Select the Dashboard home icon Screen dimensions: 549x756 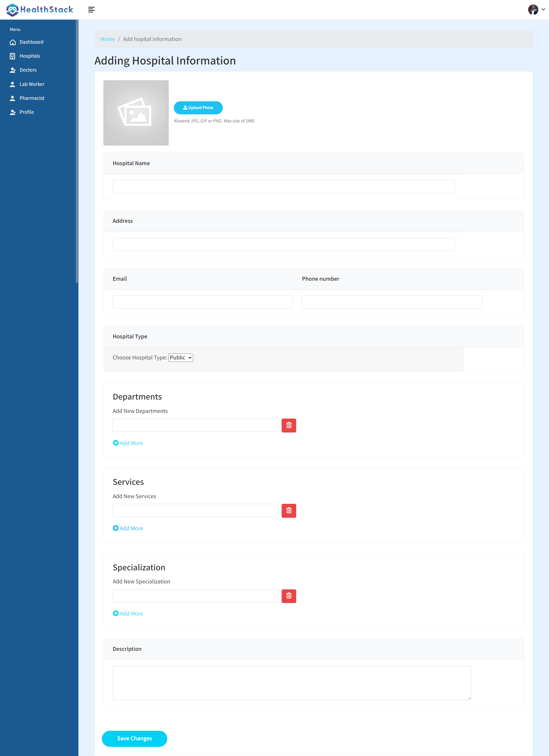12,42
